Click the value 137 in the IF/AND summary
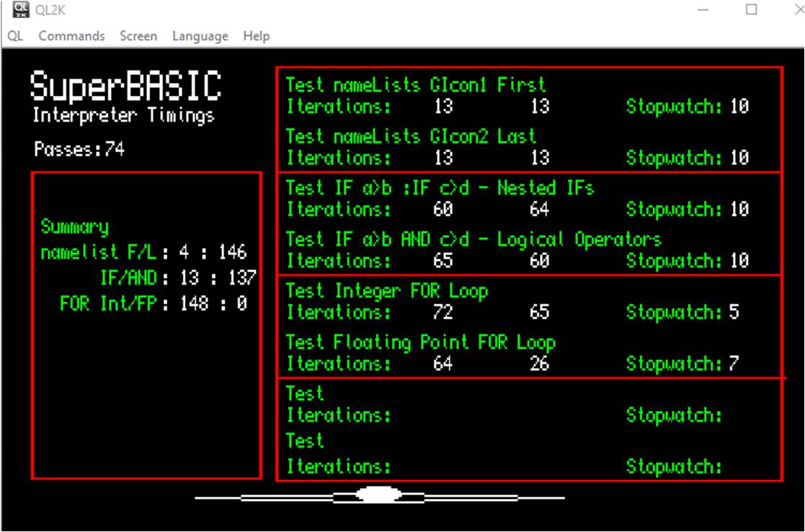This screenshot has height=532, width=805. pyautogui.click(x=242, y=278)
